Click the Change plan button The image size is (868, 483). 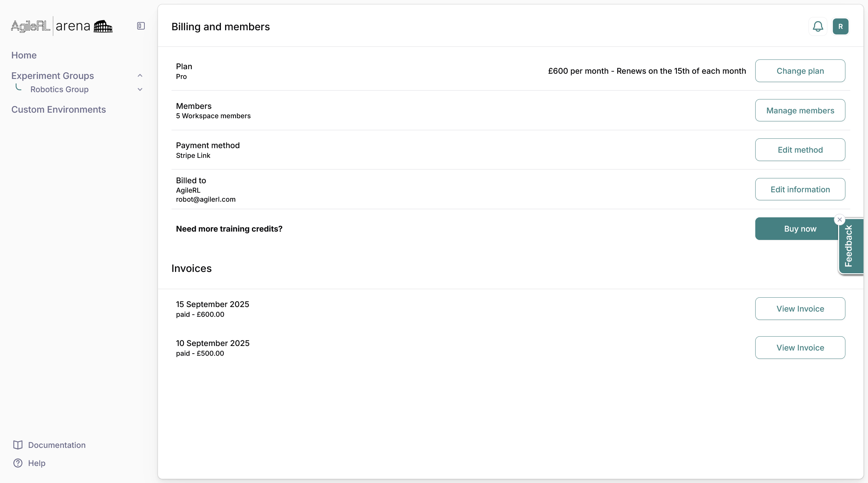pyautogui.click(x=800, y=71)
